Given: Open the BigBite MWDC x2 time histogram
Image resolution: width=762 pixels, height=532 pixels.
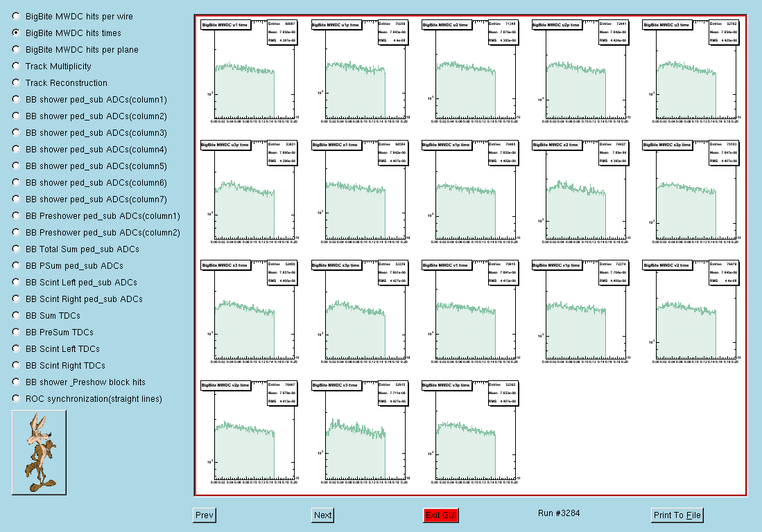Looking at the screenshot, I should coord(580,191).
